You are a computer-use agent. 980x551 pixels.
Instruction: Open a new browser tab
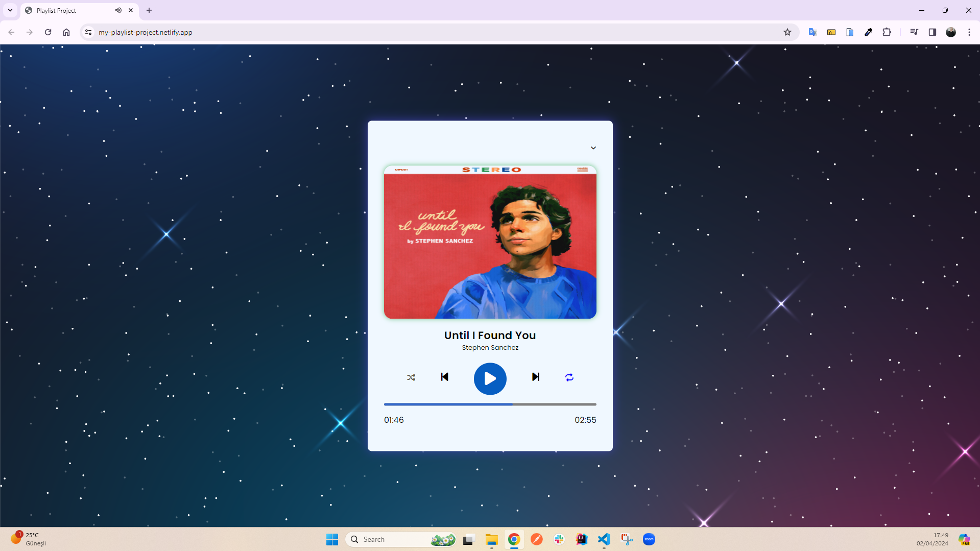coord(149,10)
